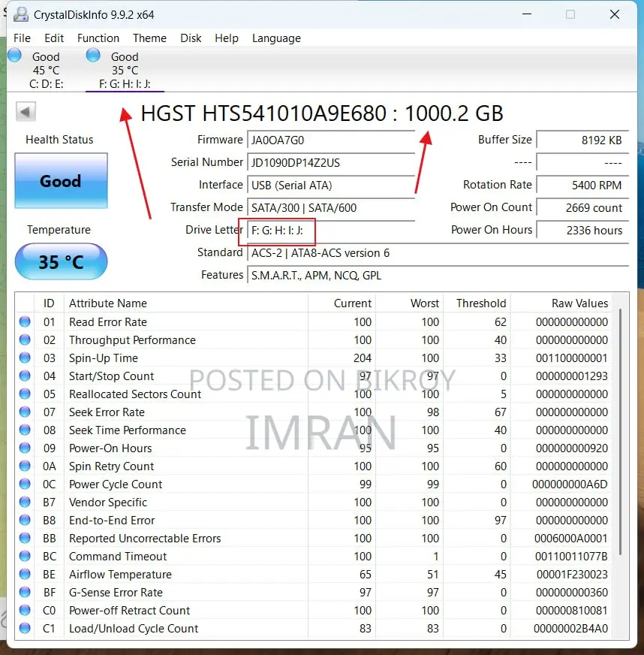The height and width of the screenshot is (655, 644).
Task: Select the Airflow Temperature attribute name
Action: (x=120, y=575)
